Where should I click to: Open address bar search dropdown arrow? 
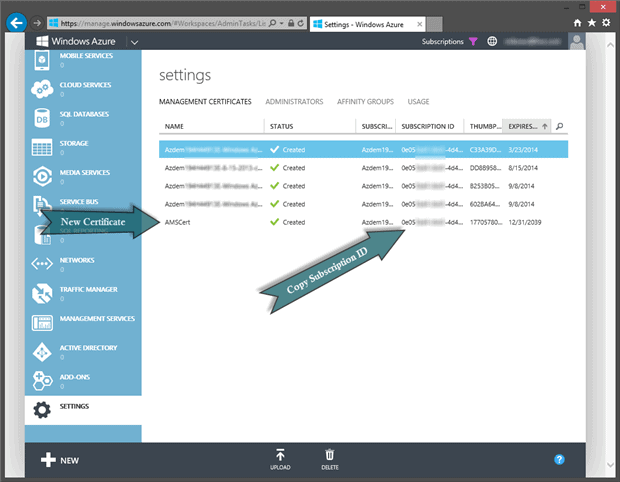click(282, 23)
